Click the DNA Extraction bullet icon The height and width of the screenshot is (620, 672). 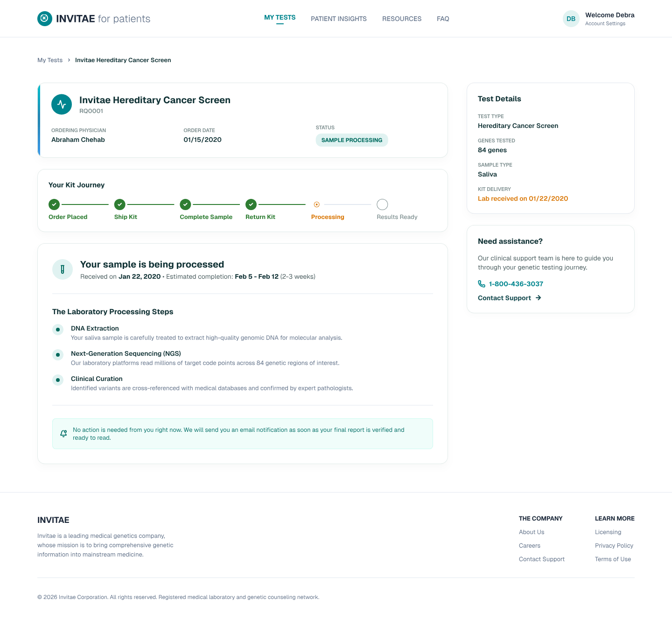[x=58, y=330]
